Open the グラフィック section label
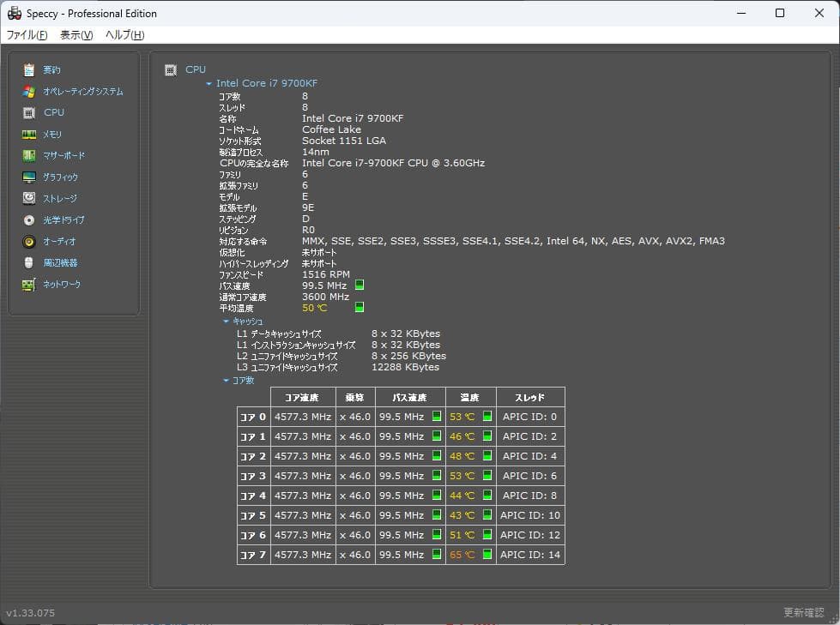This screenshot has height=625, width=840. point(61,177)
